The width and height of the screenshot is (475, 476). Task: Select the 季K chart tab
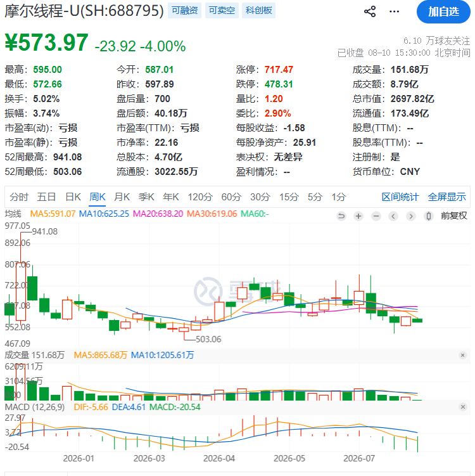coord(146,196)
